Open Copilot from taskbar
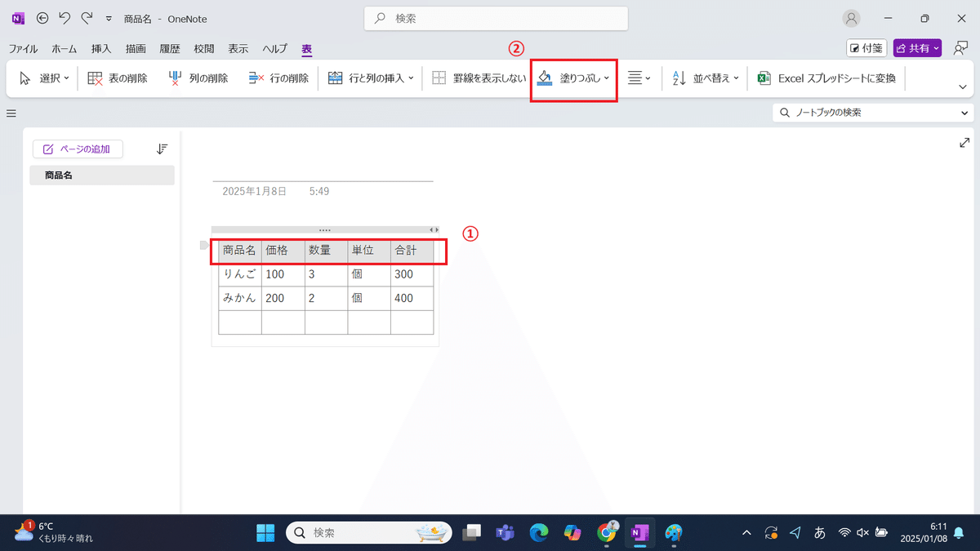Screen dimensions: 980x551 point(572,532)
